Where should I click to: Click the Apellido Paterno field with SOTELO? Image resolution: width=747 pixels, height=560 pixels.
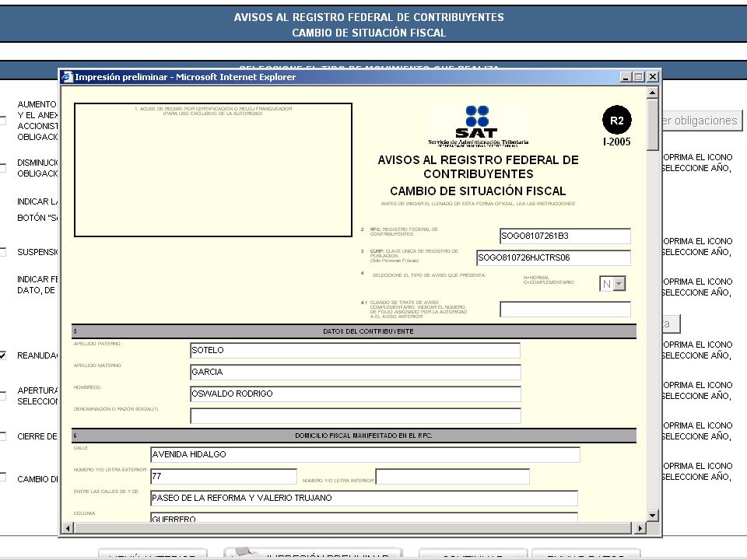click(355, 351)
